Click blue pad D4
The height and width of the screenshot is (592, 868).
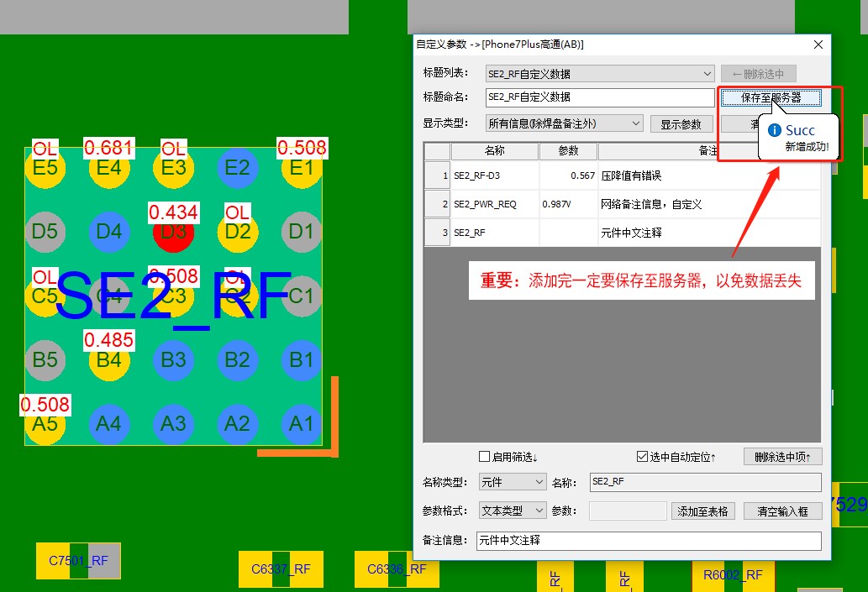(109, 231)
